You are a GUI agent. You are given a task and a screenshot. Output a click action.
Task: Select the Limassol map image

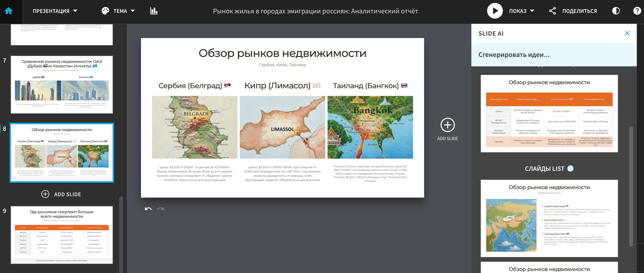tap(282, 127)
